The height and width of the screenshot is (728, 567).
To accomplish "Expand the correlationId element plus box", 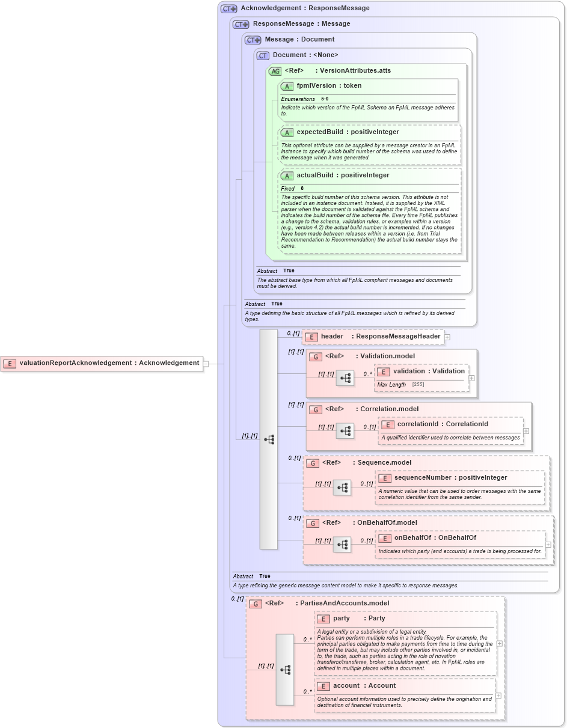I will click(526, 431).
